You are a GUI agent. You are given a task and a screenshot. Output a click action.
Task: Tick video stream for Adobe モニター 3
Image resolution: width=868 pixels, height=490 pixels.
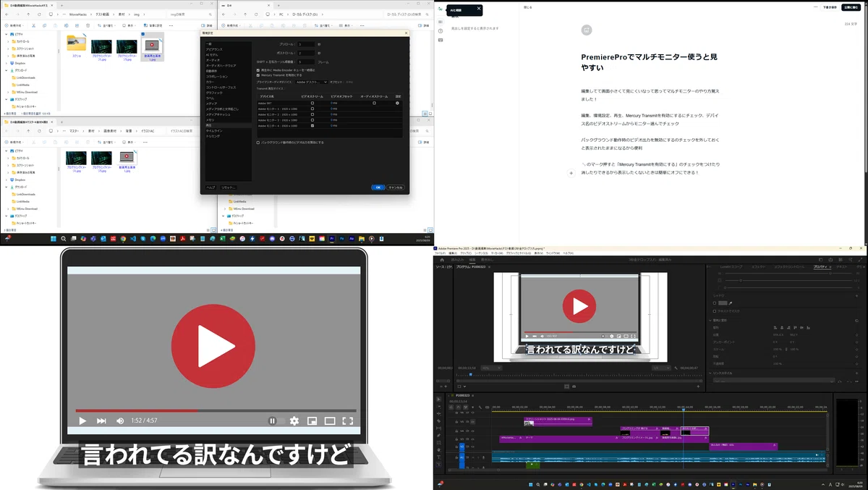point(312,120)
